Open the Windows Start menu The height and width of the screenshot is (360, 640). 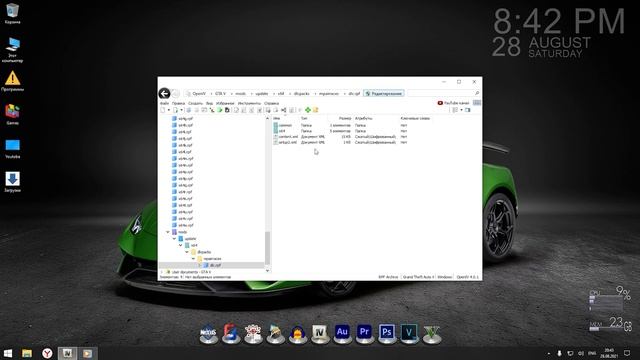coord(8,353)
